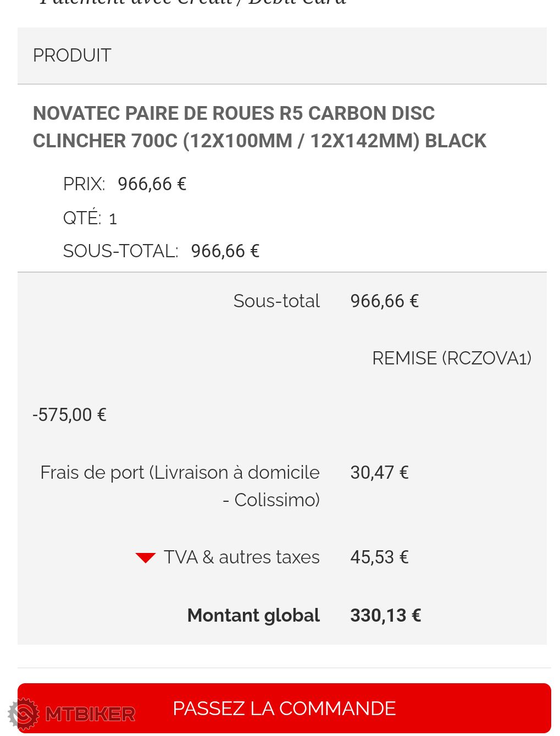Screen dimensions: 560x736
Task: Click the shipping cost 30,47 €
Action: tap(379, 473)
